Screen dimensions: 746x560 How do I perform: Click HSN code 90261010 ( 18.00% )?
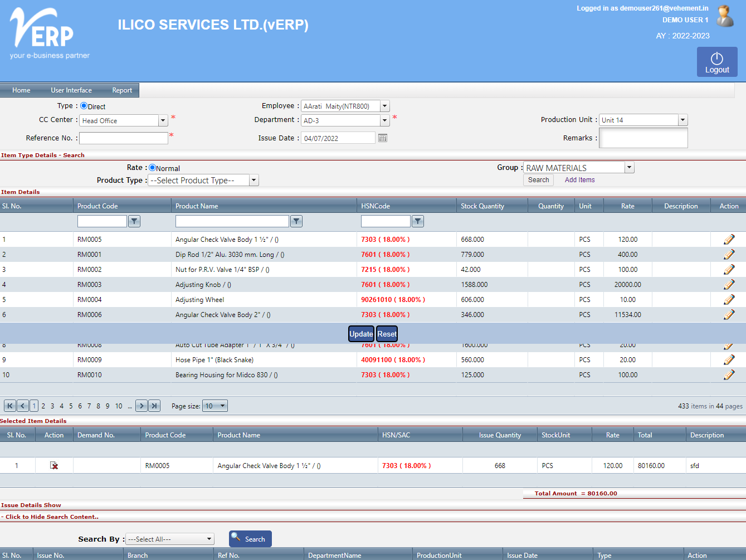[393, 300]
